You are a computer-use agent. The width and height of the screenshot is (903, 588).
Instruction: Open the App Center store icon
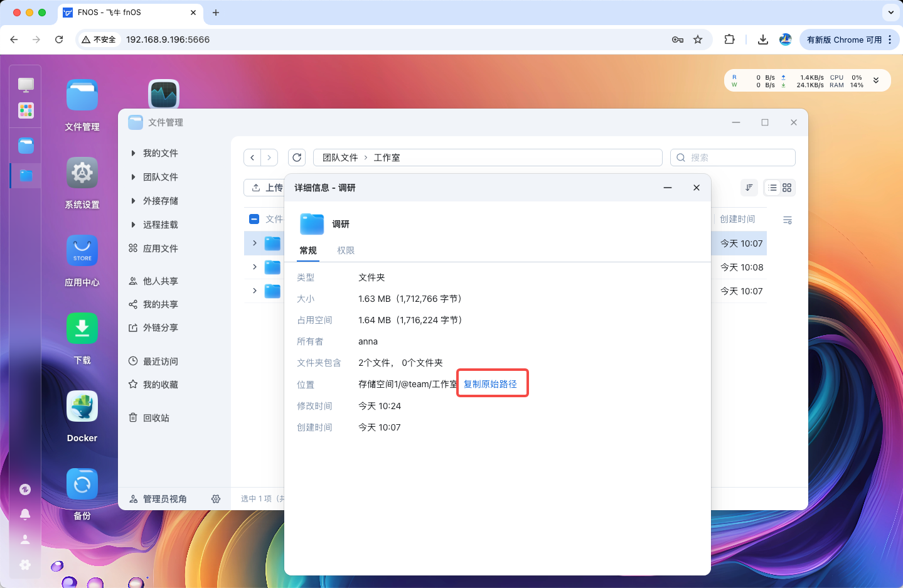pos(82,251)
